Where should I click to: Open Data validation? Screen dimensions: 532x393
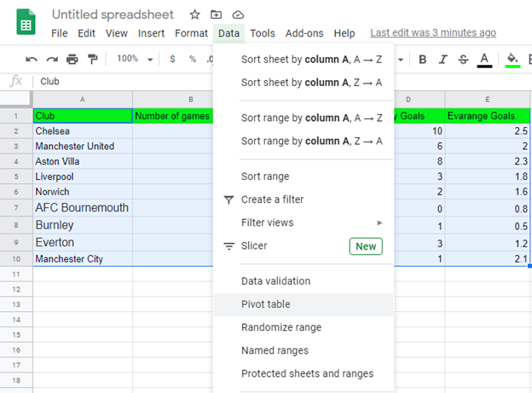304,281
